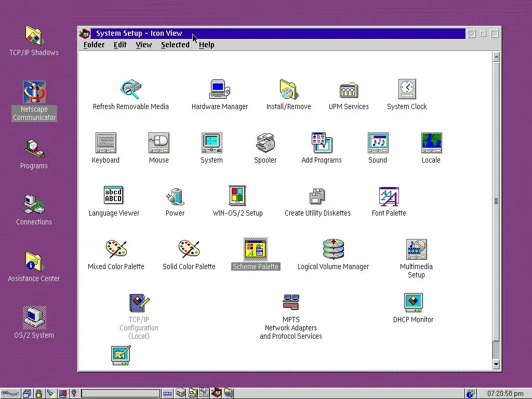This screenshot has width=532, height=399.
Task: Select the UPM Services icon
Action: coord(349,90)
